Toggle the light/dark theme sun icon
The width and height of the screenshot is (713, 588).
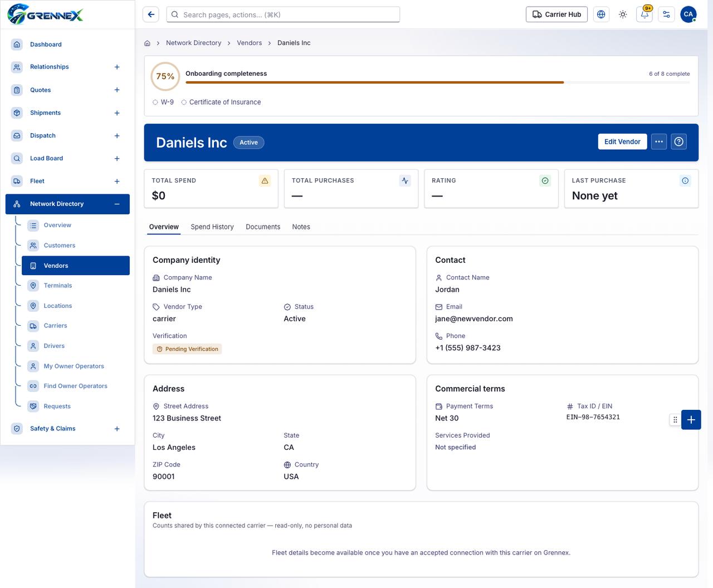(x=623, y=14)
